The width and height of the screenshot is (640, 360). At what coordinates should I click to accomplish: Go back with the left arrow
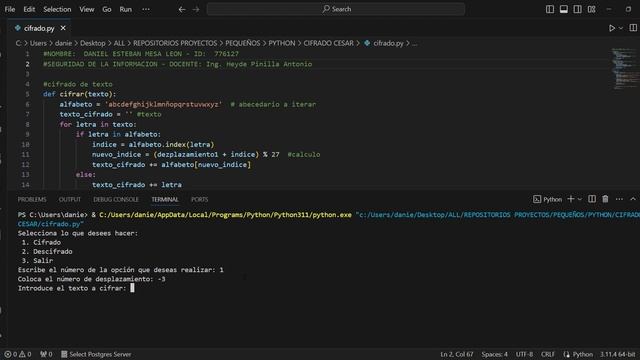coord(182,9)
